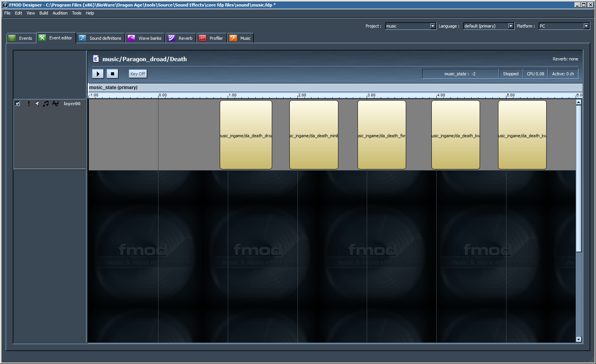Screen dimensions: 596x364
Task: Click the event 'E' icon beside the title
Action: tap(96, 59)
